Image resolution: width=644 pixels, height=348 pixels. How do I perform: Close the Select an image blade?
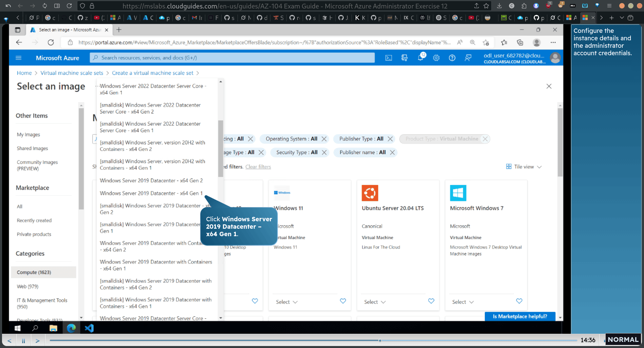coord(549,86)
